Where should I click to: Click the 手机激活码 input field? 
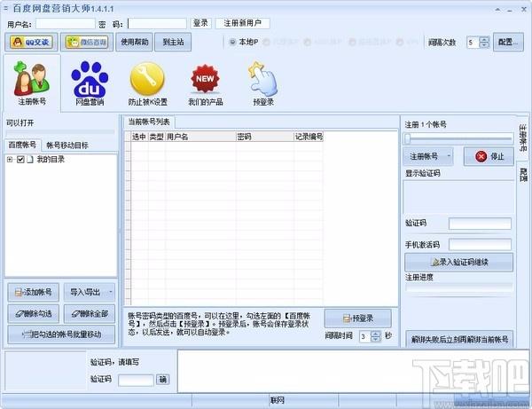coord(480,245)
